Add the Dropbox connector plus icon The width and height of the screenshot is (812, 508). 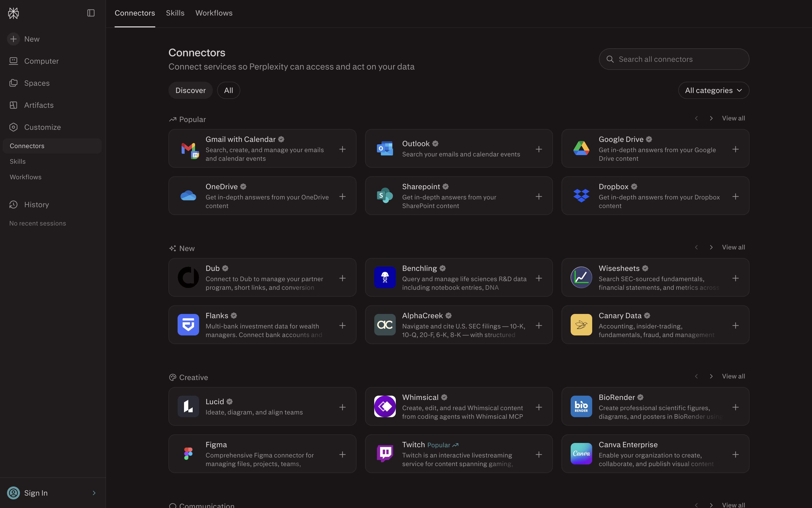click(x=735, y=196)
